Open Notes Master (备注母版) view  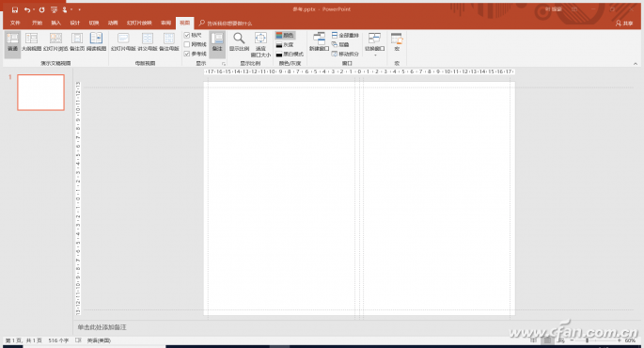tap(169, 42)
